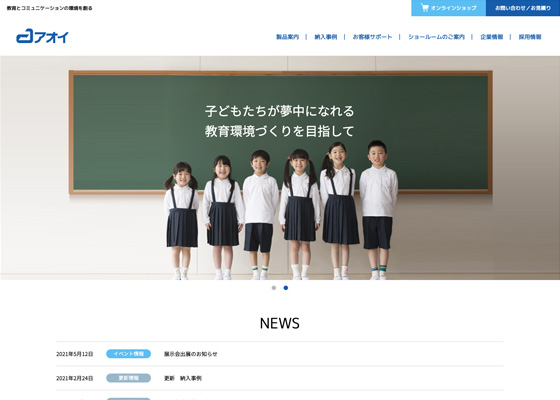Viewport: 560px width, 400px height.
Task: Click the Aoi company logo
Action: [42, 36]
